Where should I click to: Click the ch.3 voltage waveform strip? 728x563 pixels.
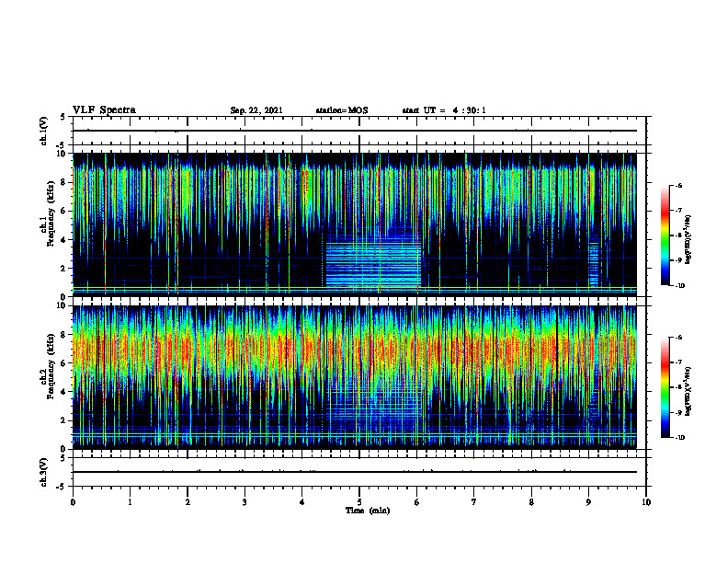click(359, 472)
